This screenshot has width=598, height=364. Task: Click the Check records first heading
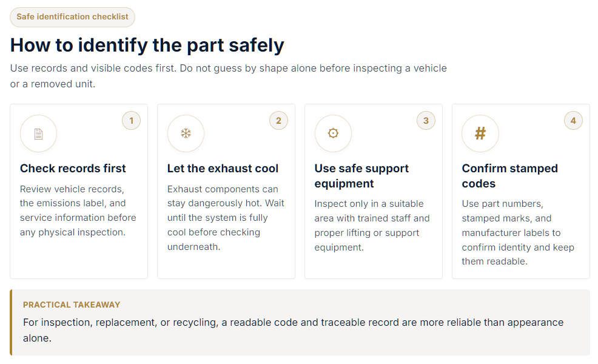coord(73,168)
